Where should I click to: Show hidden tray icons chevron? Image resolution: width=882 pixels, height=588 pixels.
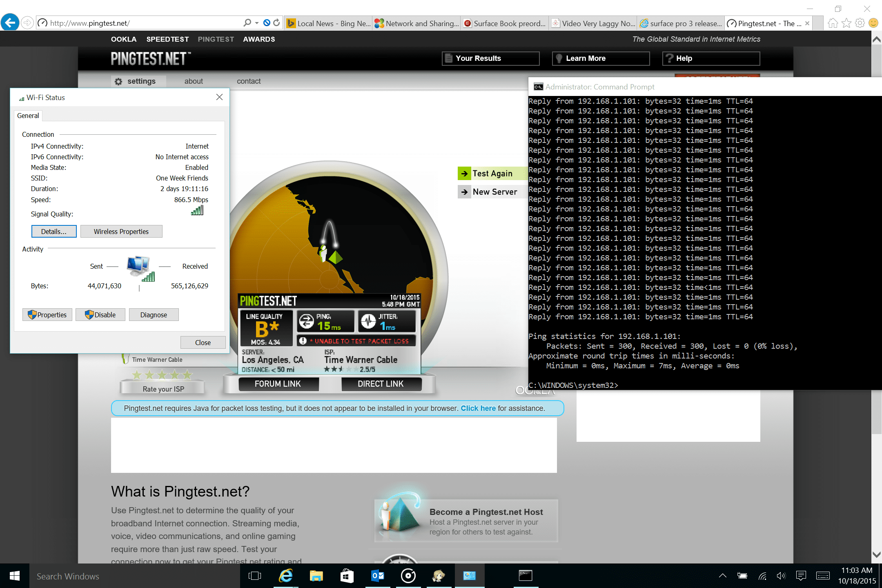click(x=722, y=576)
